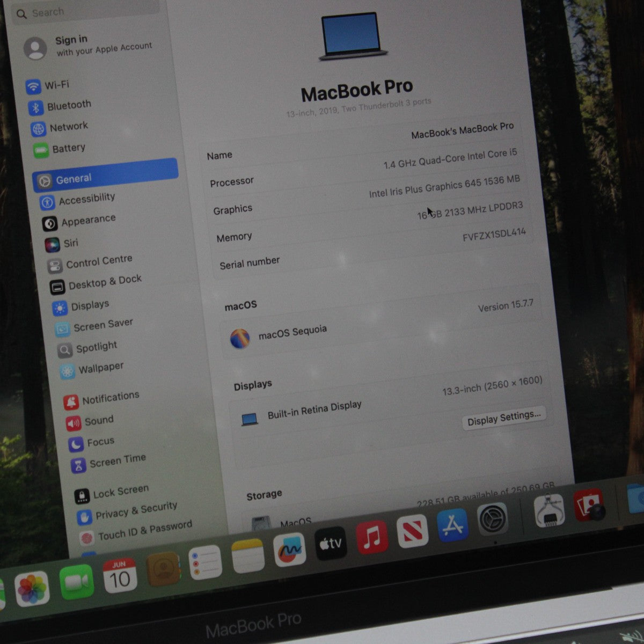Viewport: 644px width, 644px height.
Task: Open Displays in the sidebar
Action: coord(80,306)
